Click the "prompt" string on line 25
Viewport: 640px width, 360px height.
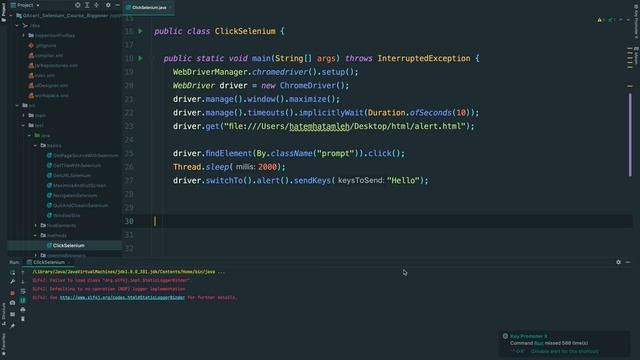click(336, 153)
